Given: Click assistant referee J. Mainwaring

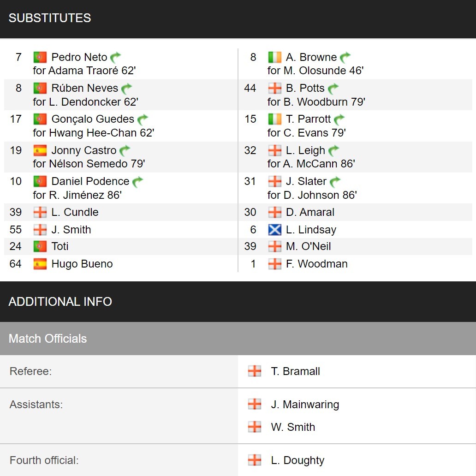Looking at the screenshot, I should (x=305, y=405).
